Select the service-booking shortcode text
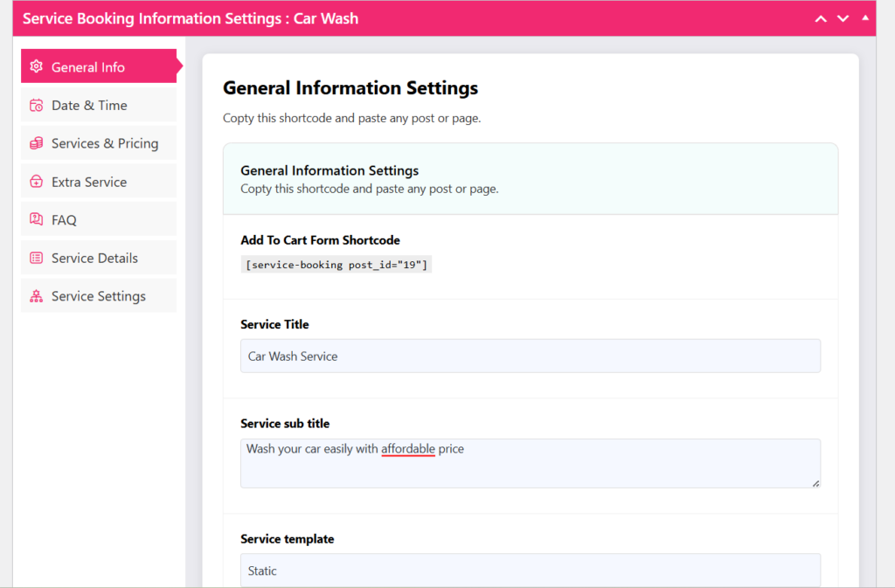This screenshot has height=588, width=895. point(336,265)
